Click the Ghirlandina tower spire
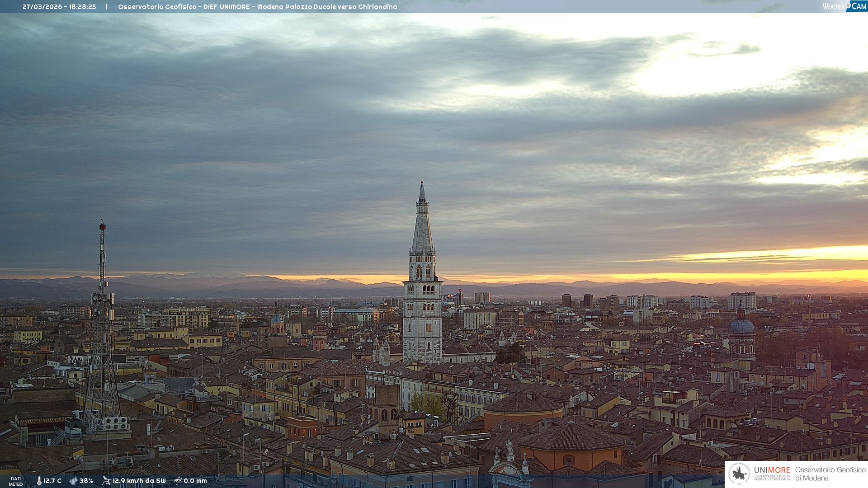Viewport: 868px width, 488px height. 422,226
